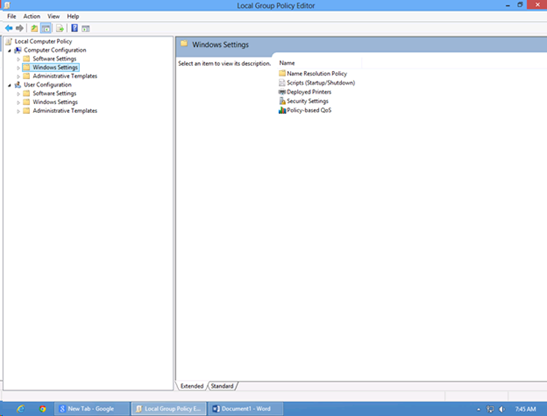Select the Policy-based QoS text

tap(309, 110)
